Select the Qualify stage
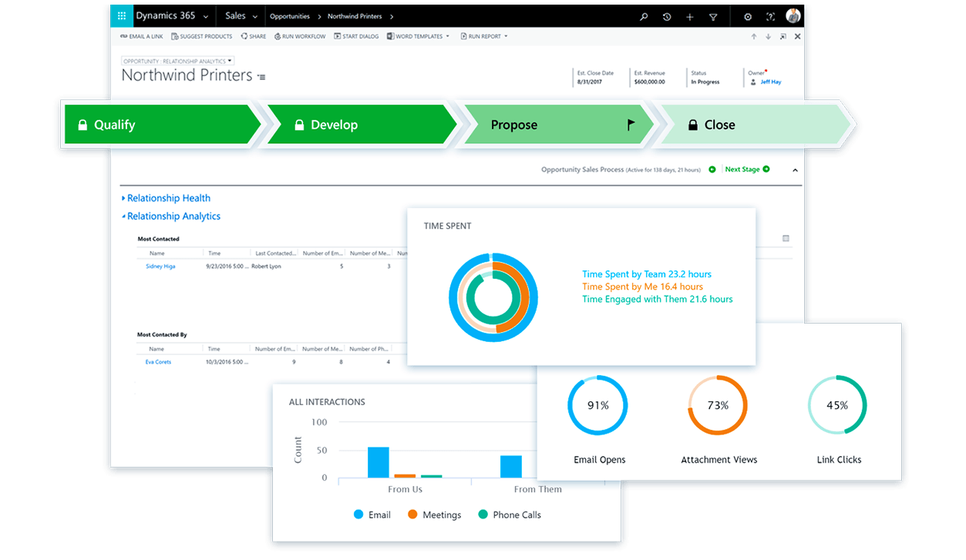This screenshot has height=560, width=966. (162, 125)
